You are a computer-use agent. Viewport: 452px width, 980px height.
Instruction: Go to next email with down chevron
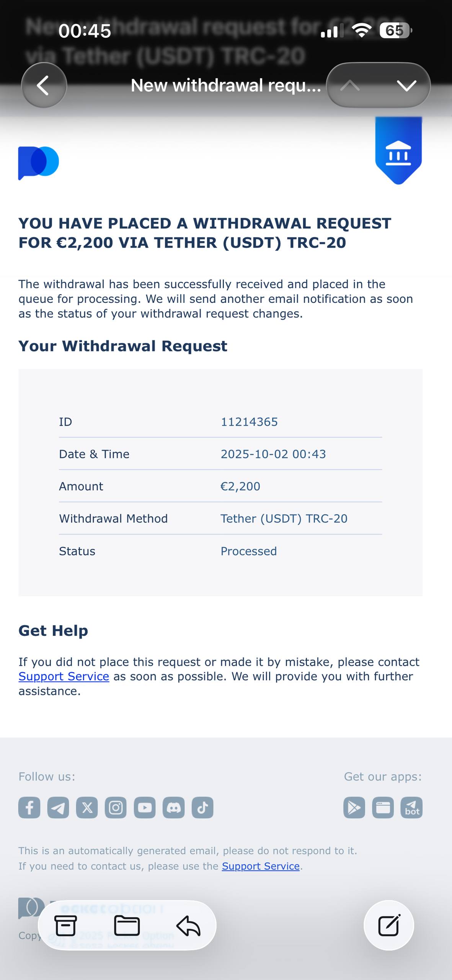tap(406, 85)
